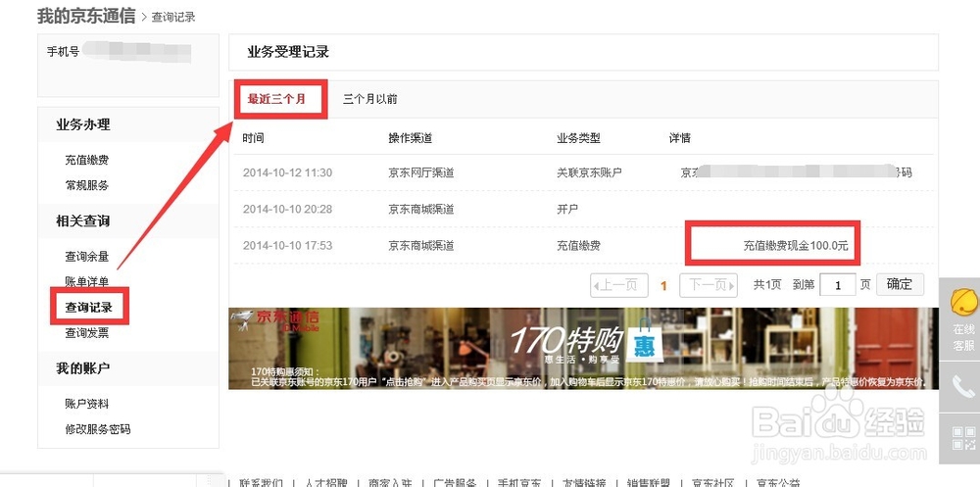Switch to the 三个月以前 tab
This screenshot has height=487, width=980.
coord(369,99)
